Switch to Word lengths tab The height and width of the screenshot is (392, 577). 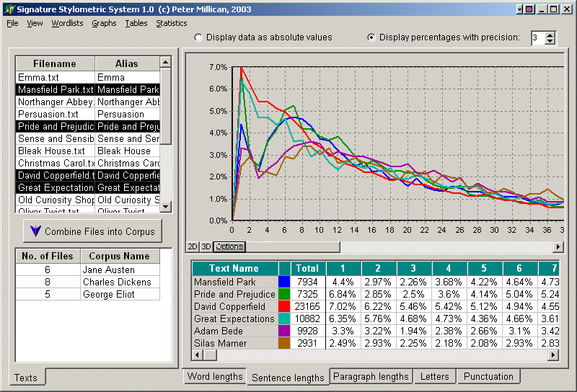pos(215,376)
